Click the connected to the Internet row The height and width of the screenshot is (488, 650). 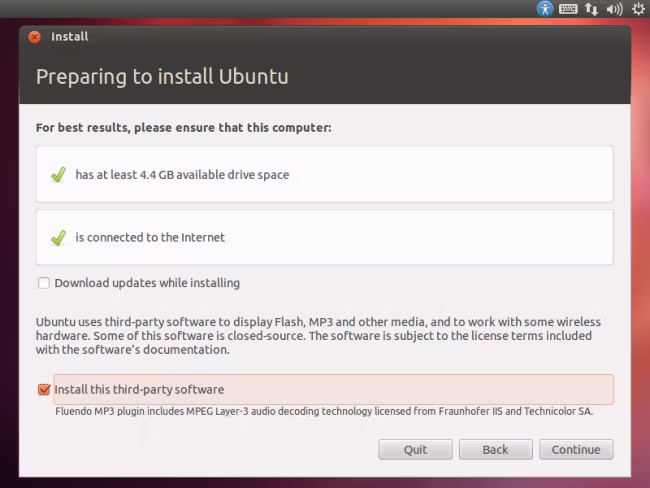click(x=325, y=237)
